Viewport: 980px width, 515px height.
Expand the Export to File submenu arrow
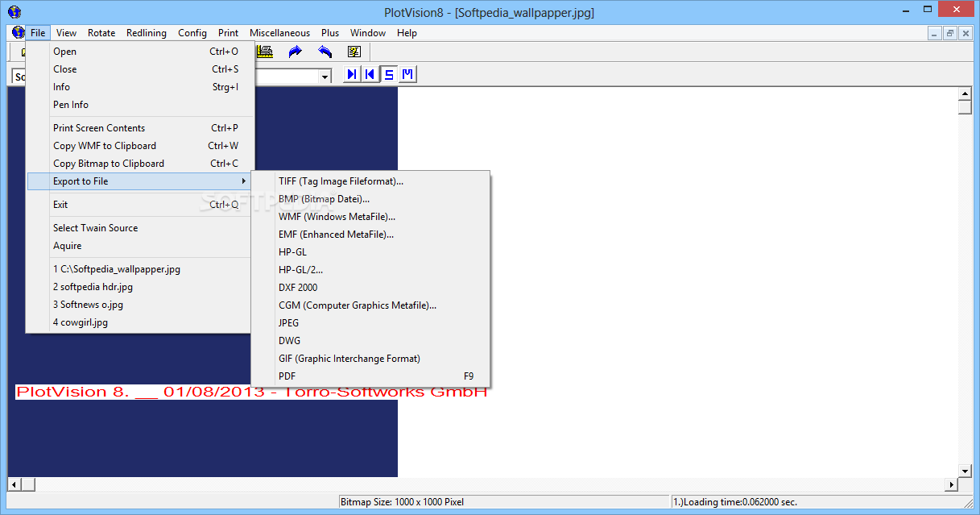[x=244, y=181]
